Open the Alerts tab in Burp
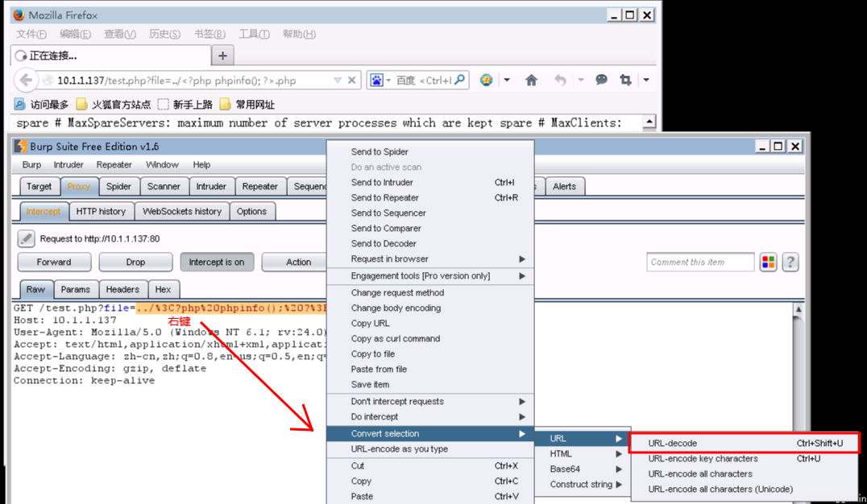Image resolution: width=867 pixels, height=504 pixels. (x=565, y=186)
